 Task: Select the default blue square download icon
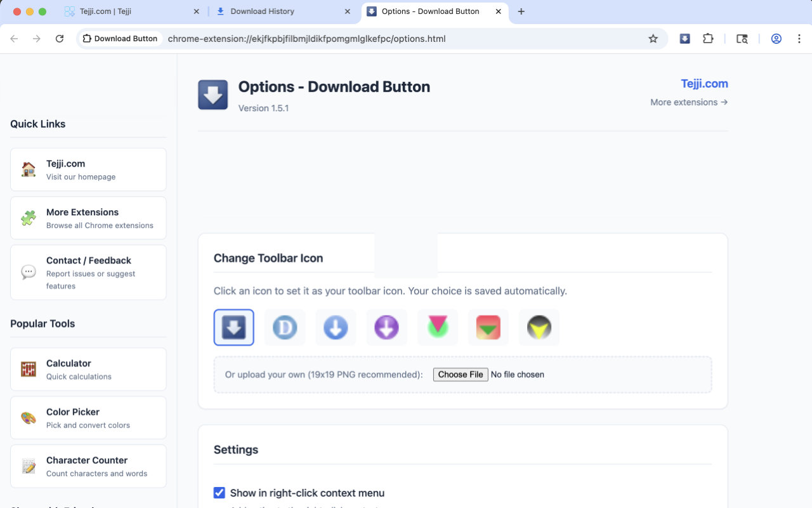point(233,327)
